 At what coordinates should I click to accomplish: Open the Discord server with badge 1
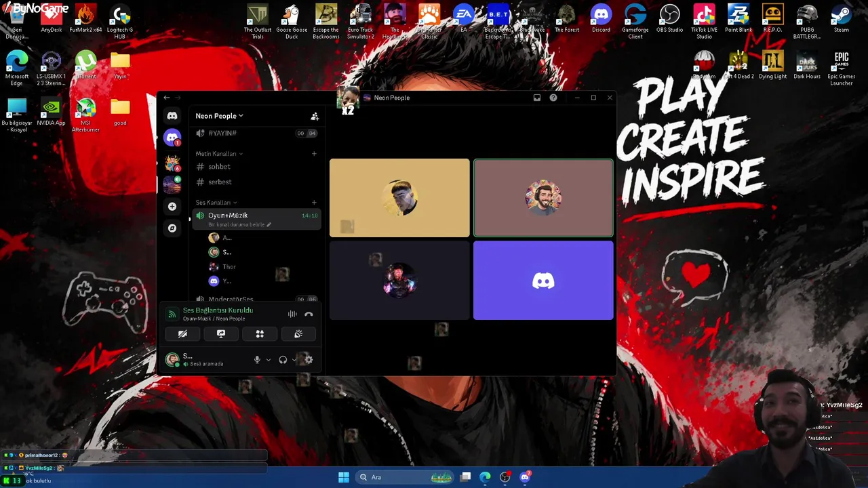pyautogui.click(x=172, y=138)
